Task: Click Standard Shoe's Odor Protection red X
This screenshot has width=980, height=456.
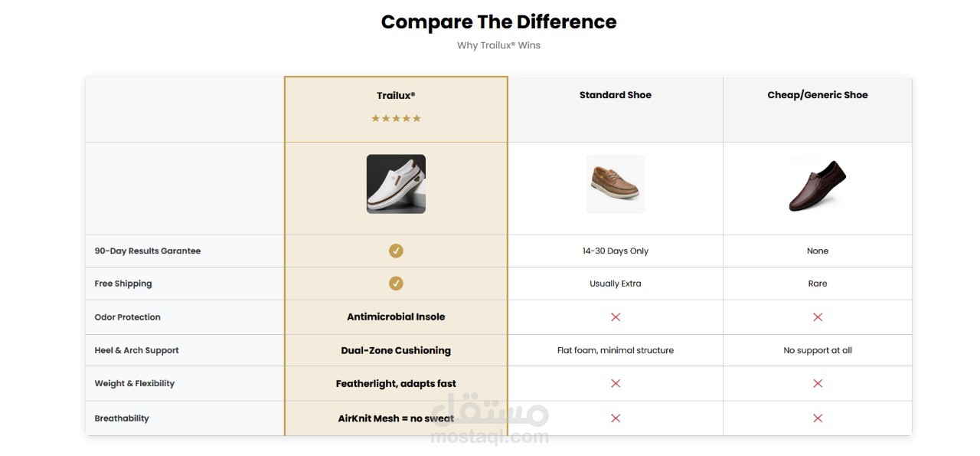Action: pyautogui.click(x=616, y=317)
